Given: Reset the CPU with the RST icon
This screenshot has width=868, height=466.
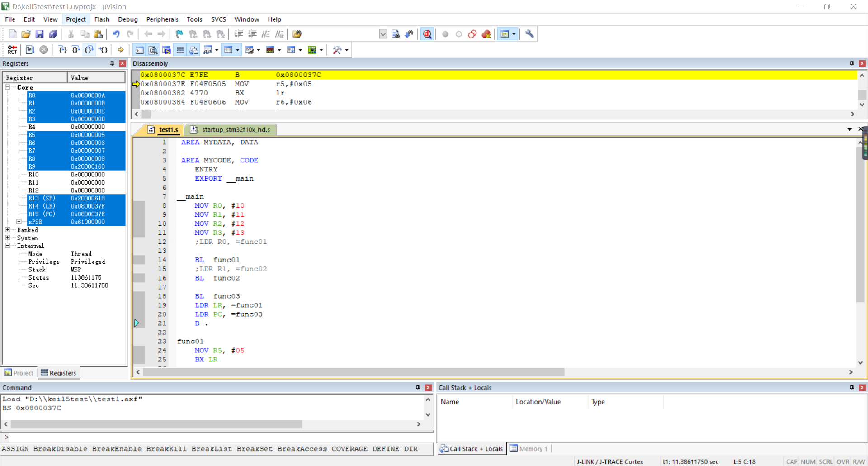Looking at the screenshot, I should tap(12, 50).
